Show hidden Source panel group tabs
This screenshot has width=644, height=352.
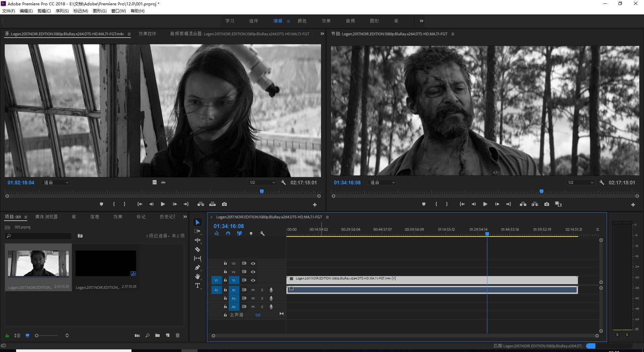coord(322,34)
